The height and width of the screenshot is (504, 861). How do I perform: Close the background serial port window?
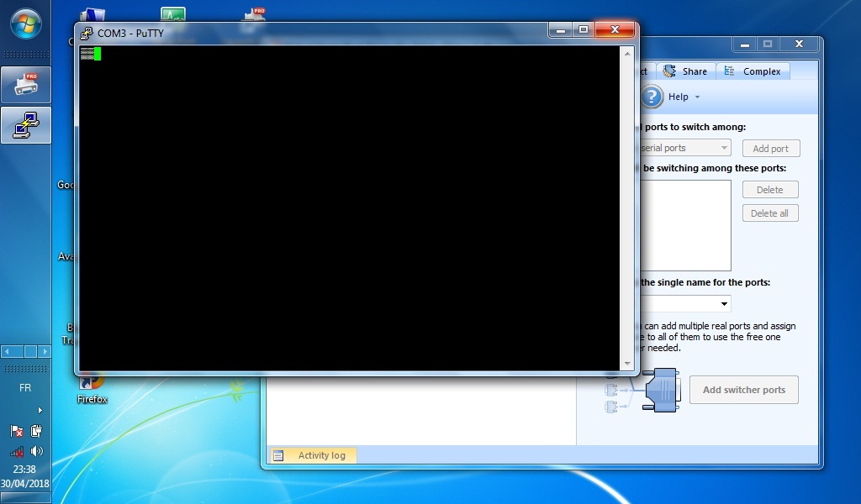click(799, 45)
